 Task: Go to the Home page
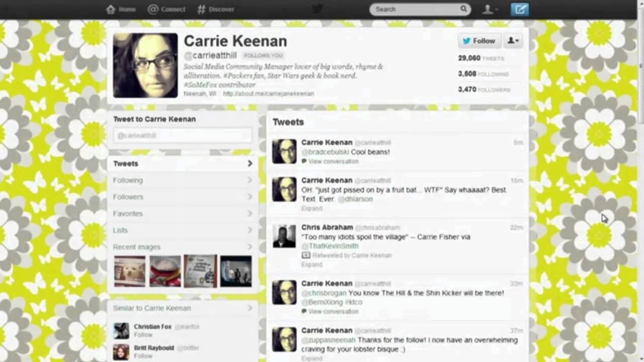(x=121, y=9)
